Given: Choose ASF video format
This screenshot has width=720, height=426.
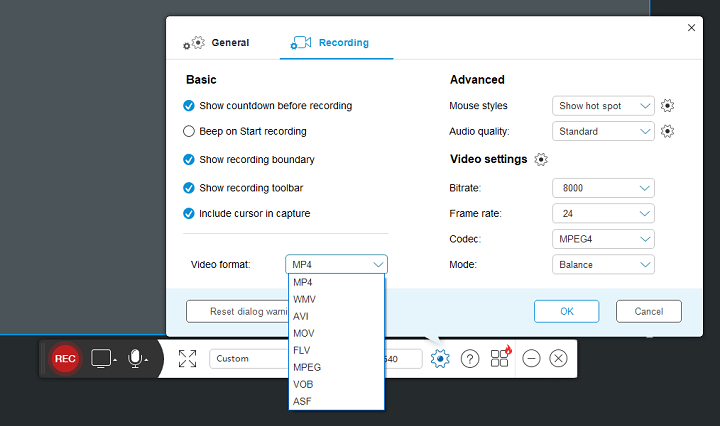Looking at the screenshot, I should tap(336, 401).
